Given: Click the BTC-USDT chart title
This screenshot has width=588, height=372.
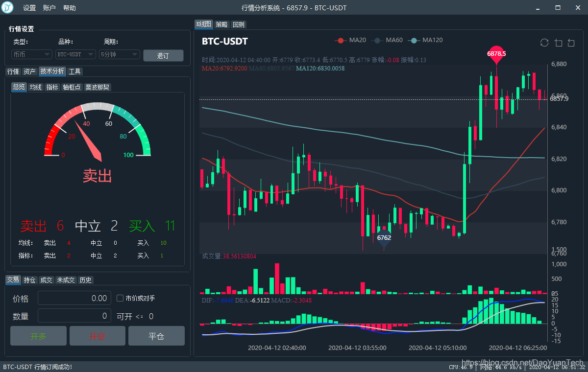Looking at the screenshot, I should click(x=225, y=41).
